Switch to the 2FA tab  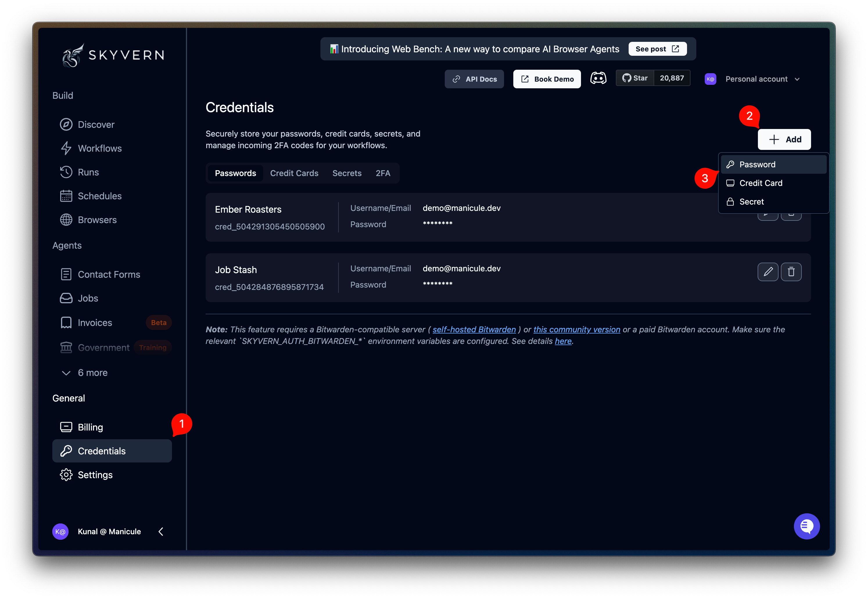coord(383,173)
